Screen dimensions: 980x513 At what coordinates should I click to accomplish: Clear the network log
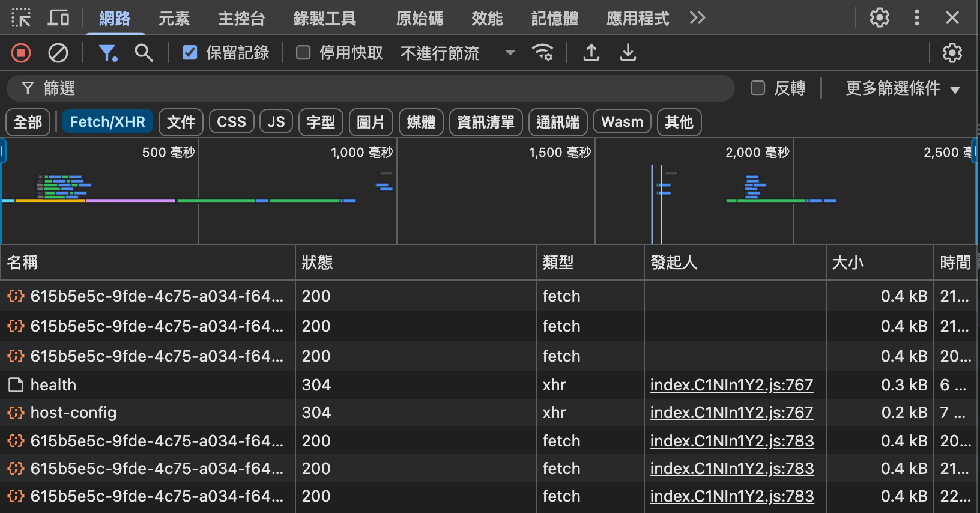click(x=58, y=53)
